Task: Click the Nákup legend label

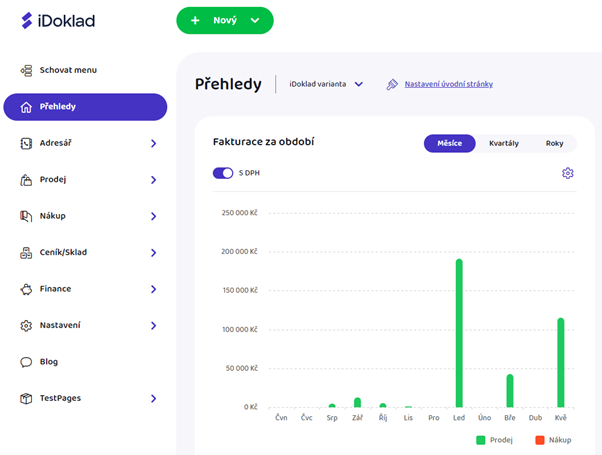Action: (560, 440)
